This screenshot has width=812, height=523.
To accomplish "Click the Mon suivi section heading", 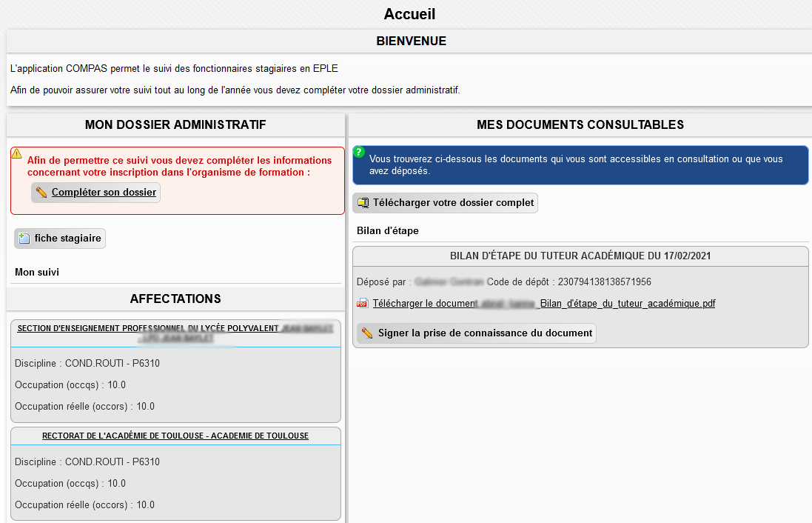I will point(37,273).
